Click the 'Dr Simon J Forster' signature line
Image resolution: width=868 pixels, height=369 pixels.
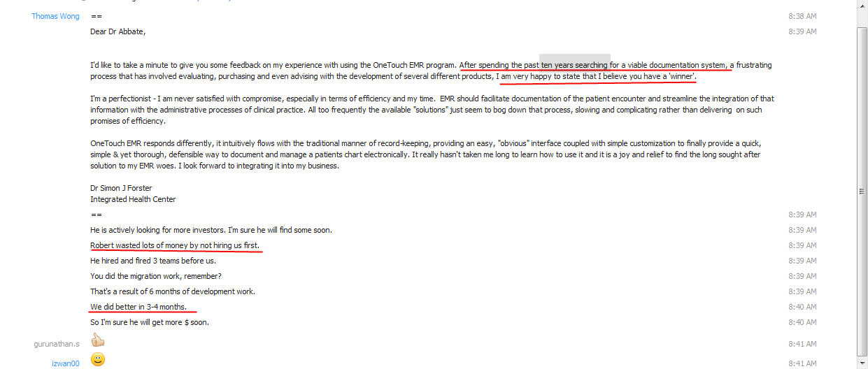[121, 188]
